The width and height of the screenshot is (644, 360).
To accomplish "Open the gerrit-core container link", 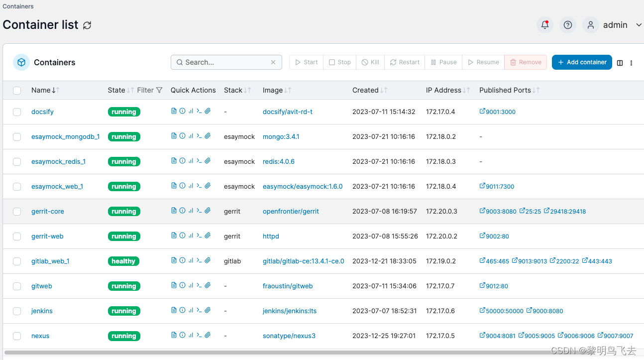I will 48,211.
